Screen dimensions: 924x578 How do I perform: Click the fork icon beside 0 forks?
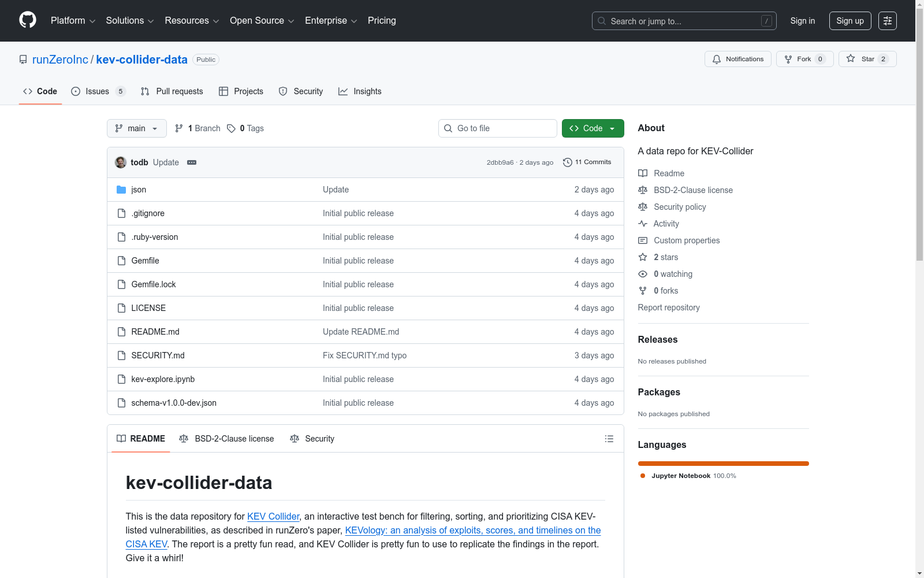[x=643, y=291]
